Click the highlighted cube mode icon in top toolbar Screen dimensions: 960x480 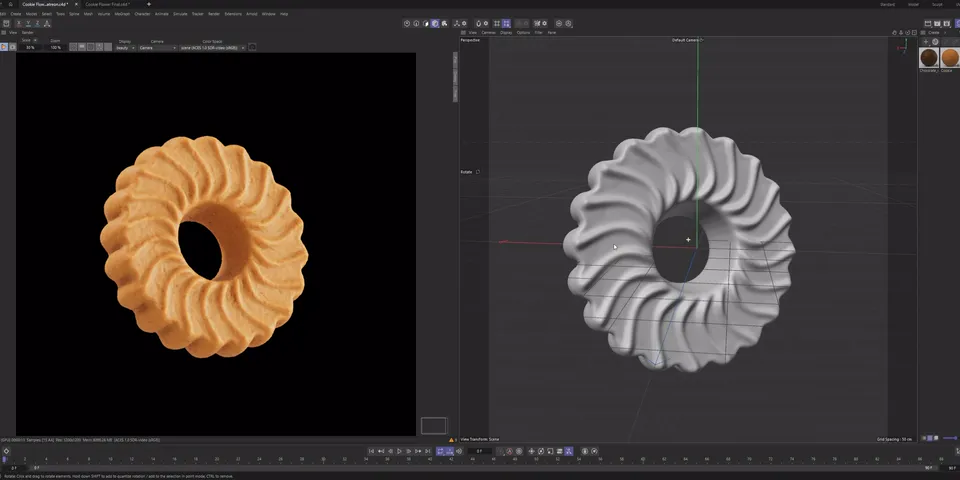click(435, 23)
